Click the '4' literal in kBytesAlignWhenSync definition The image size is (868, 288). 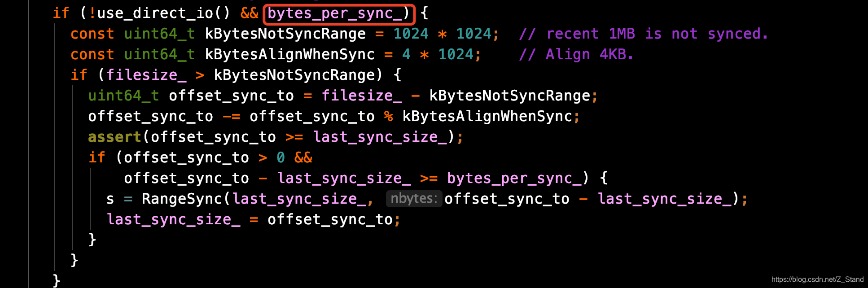(407, 54)
